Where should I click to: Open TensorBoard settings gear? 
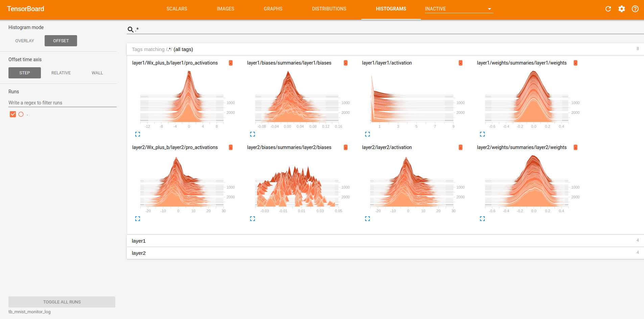click(622, 9)
